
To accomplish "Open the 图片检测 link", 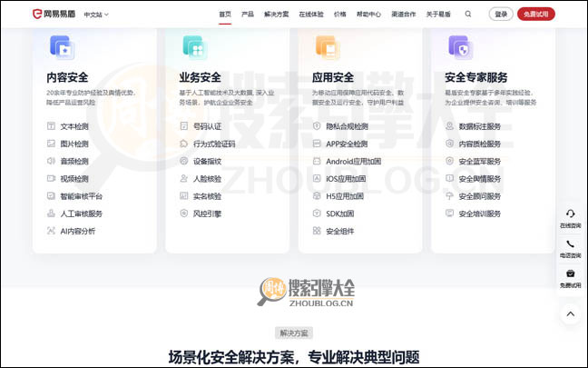I will click(74, 144).
